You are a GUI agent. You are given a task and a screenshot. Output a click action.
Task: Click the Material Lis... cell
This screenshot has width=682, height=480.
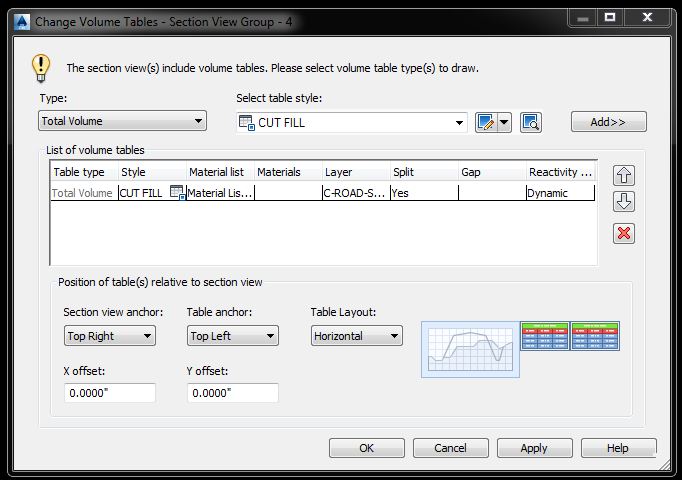tap(220, 193)
